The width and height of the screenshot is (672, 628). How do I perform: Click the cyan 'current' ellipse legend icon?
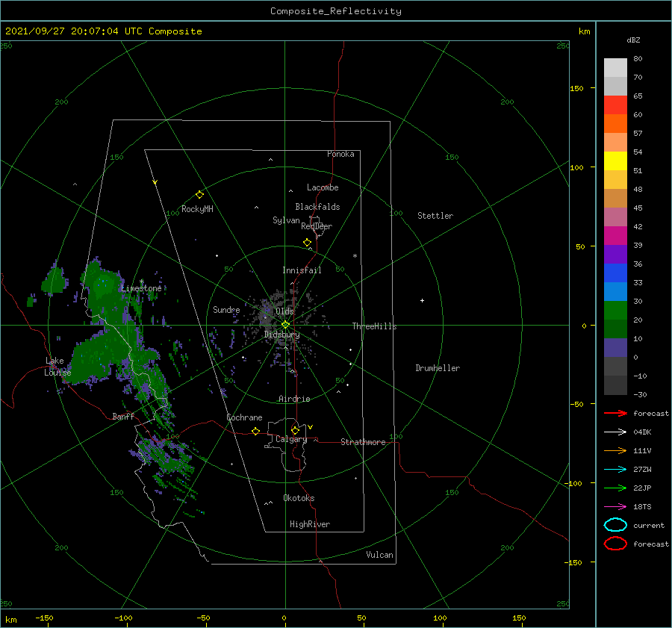pyautogui.click(x=615, y=525)
